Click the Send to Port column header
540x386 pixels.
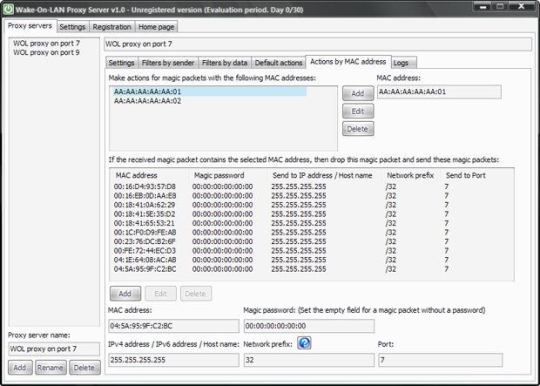tap(466, 175)
